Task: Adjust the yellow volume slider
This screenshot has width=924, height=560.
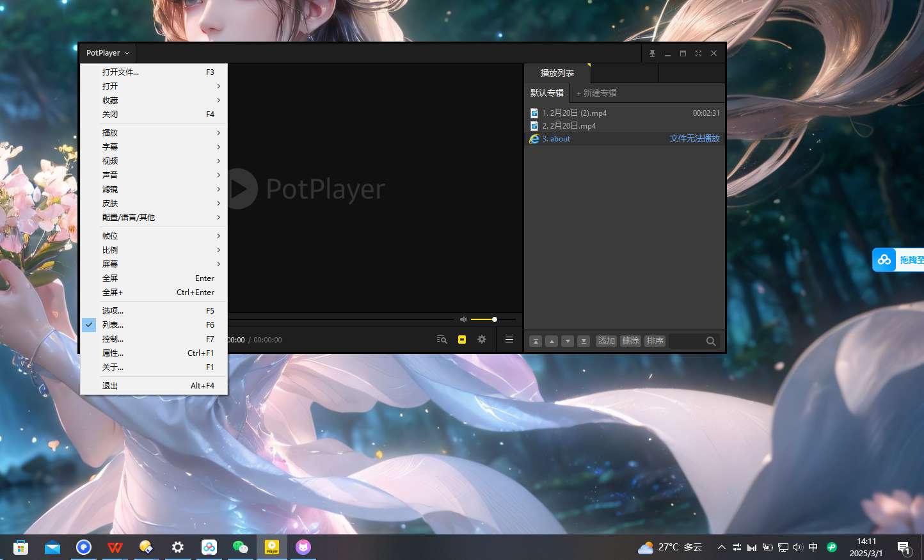Action: pos(493,319)
